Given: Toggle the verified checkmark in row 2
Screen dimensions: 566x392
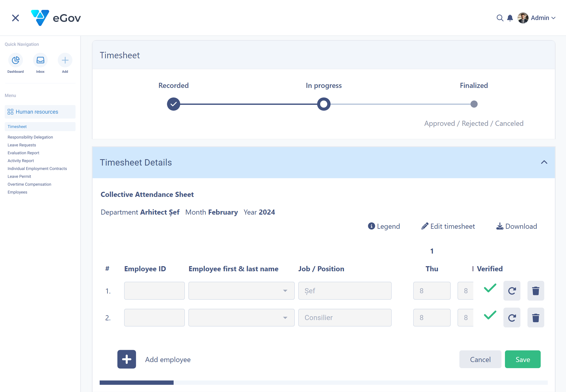Looking at the screenshot, I should click(x=490, y=315).
